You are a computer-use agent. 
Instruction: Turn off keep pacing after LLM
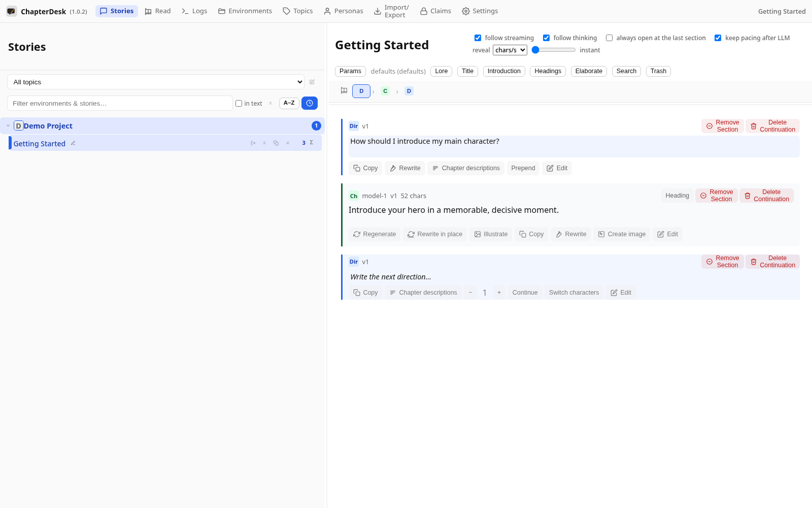(x=718, y=38)
